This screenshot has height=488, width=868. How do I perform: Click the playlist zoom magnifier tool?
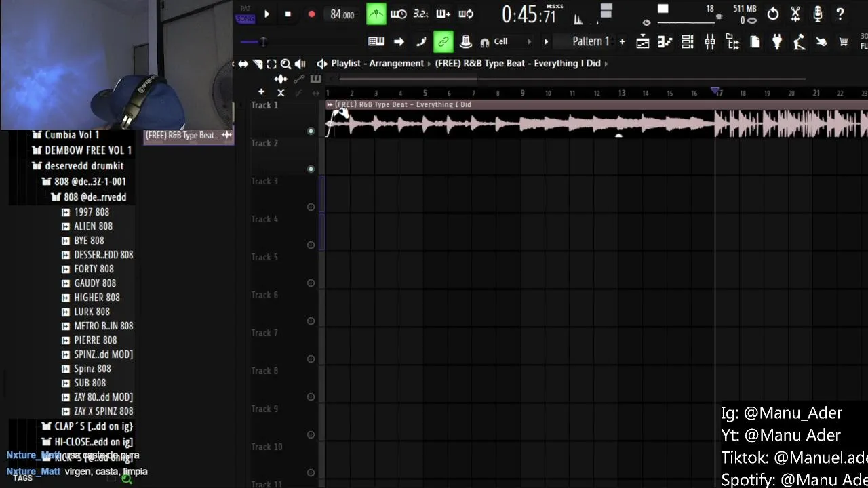pos(285,64)
